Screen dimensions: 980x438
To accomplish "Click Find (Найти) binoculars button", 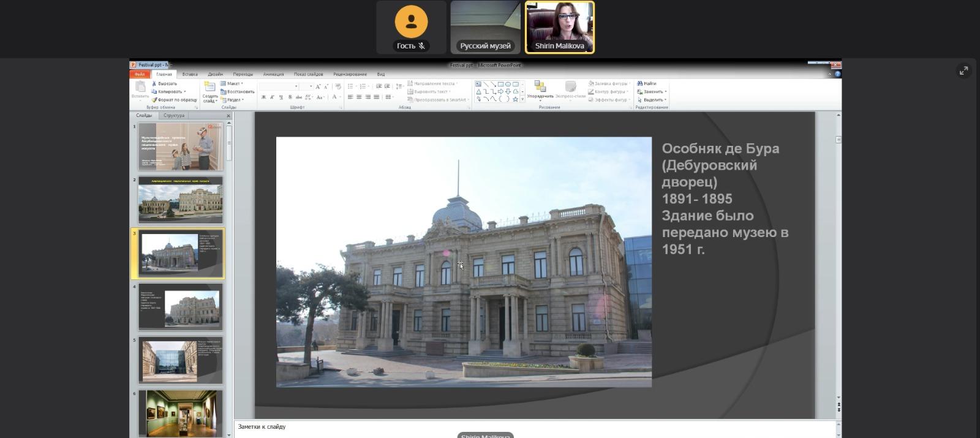I will [x=647, y=83].
